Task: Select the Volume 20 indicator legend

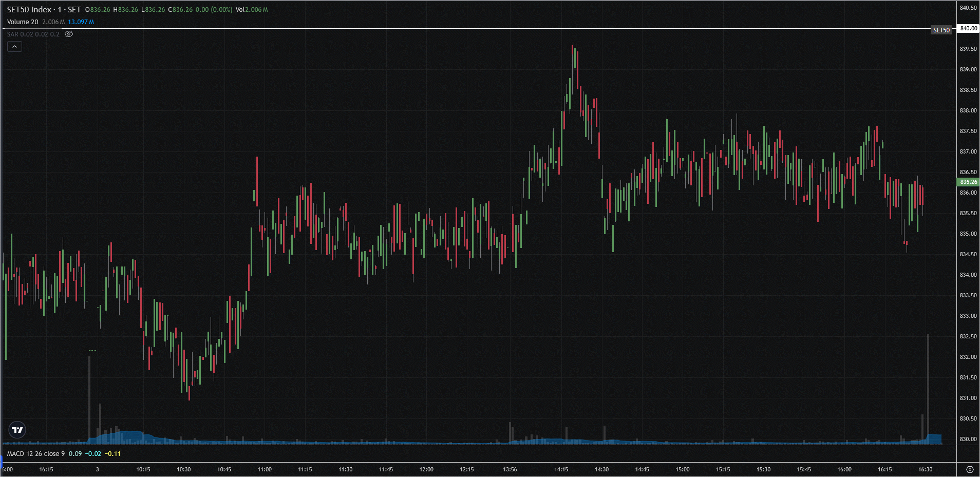Action: [x=23, y=22]
